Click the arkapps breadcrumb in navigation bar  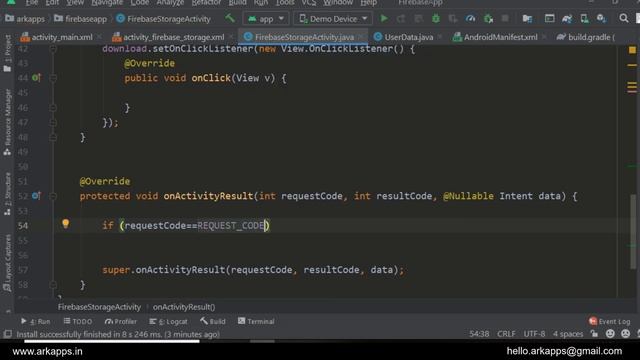point(25,19)
